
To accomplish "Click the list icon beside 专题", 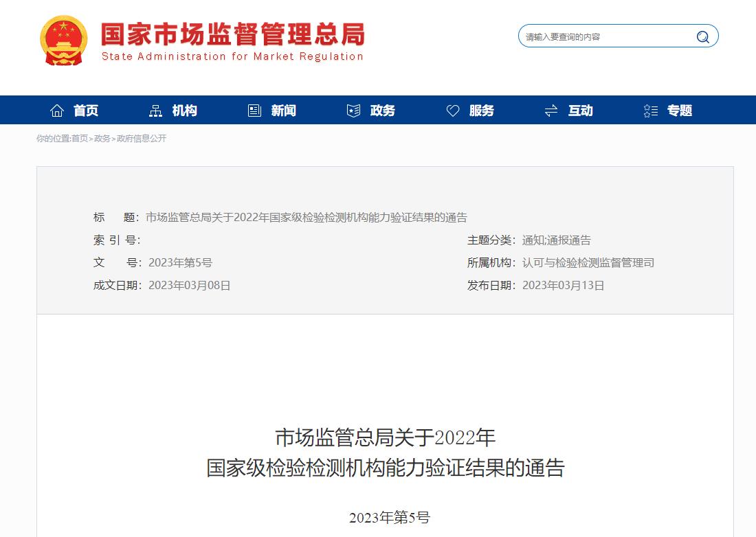I will (650, 111).
